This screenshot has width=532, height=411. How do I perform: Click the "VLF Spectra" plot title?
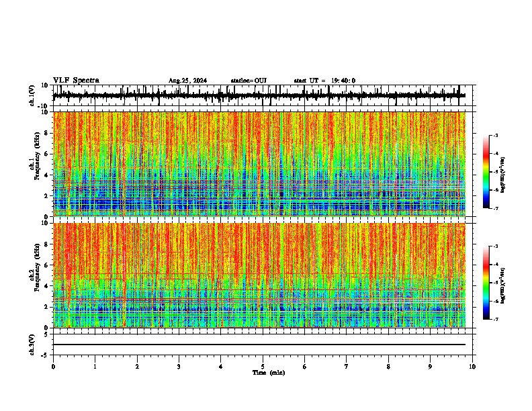(x=76, y=80)
